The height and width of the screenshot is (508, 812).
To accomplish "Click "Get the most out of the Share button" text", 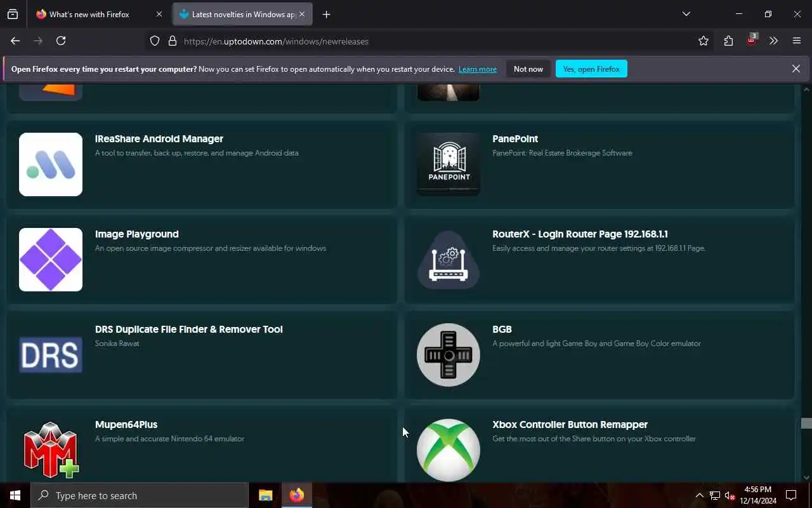I will point(594,439).
